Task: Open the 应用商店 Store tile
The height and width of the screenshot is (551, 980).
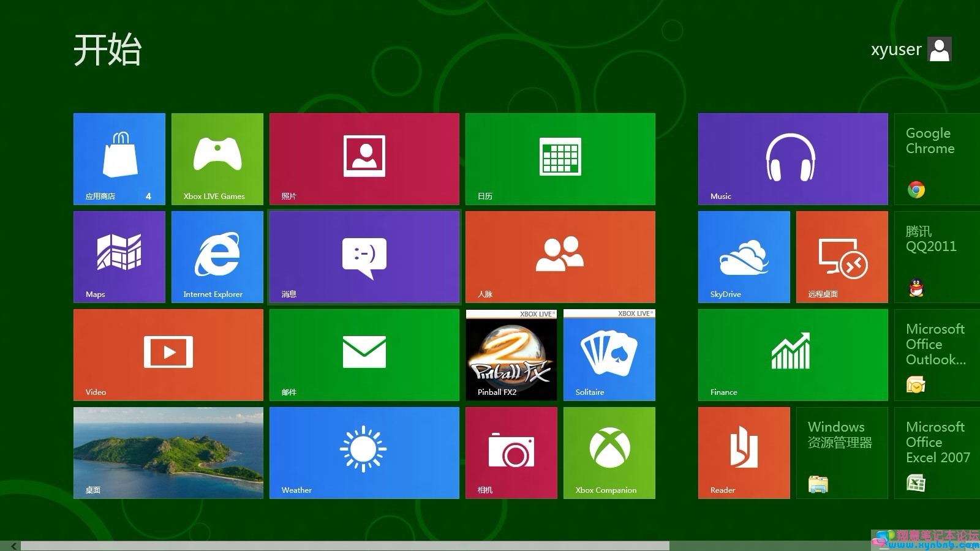Action: (119, 159)
